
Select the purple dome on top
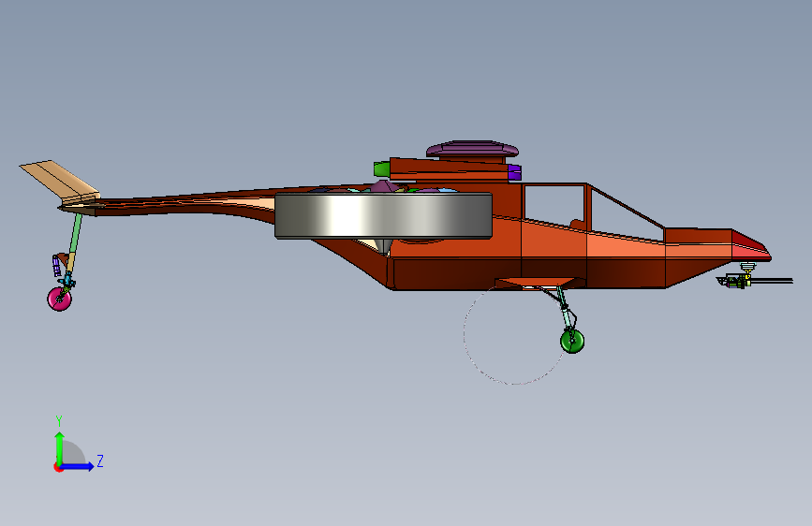click(472, 149)
